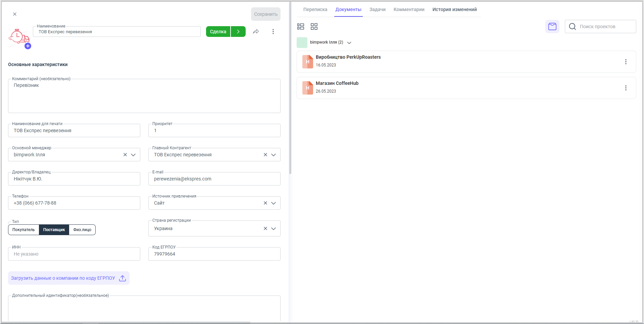Switch to the Задачи tab
Viewport: 644px width, 324px height.
[x=377, y=9]
